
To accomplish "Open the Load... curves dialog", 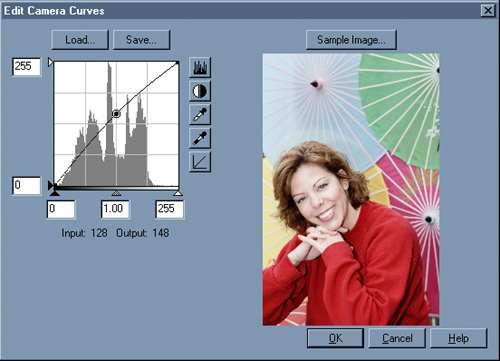I will (x=80, y=40).
